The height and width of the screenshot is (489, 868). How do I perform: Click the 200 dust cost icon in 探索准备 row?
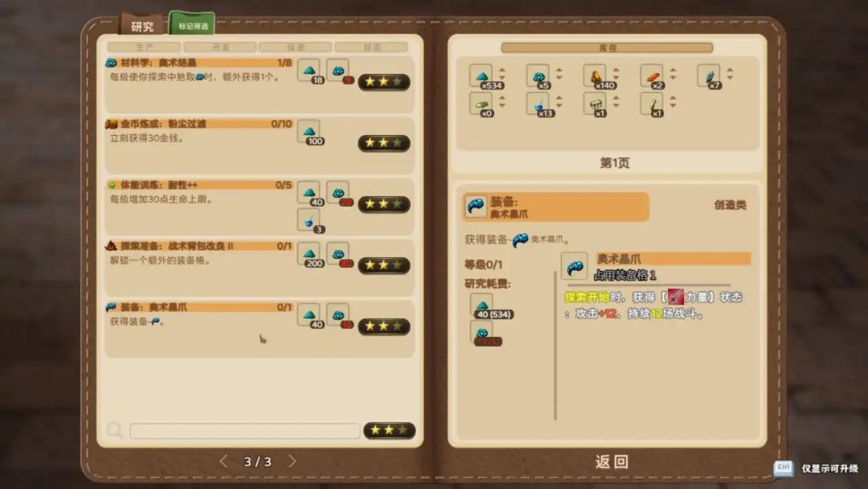309,254
